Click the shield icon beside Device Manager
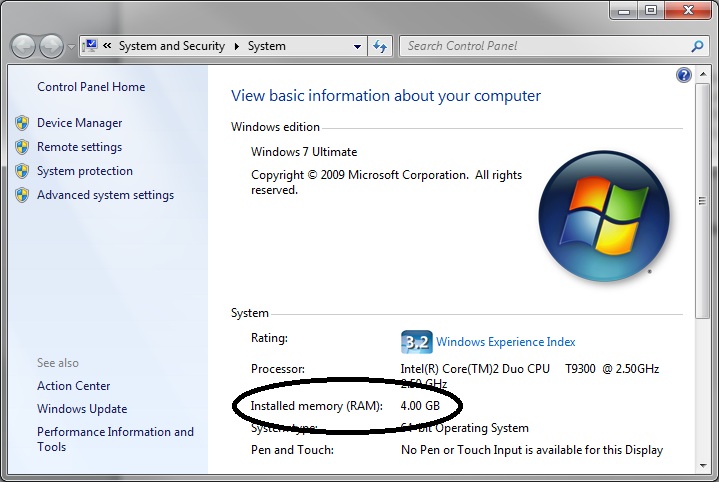719x482 pixels. [22, 123]
